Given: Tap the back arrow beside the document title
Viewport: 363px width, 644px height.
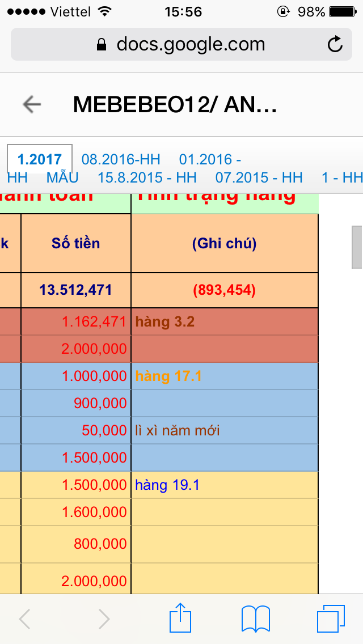Looking at the screenshot, I should pos(32,104).
